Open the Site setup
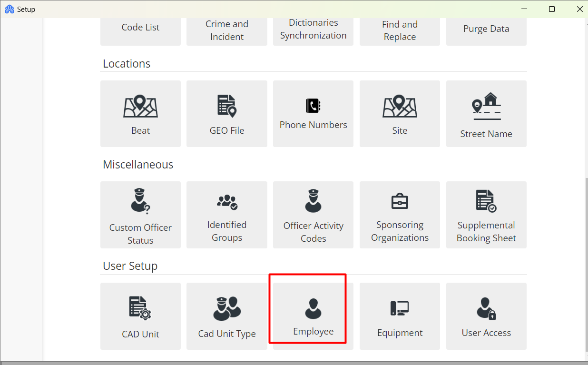 click(x=400, y=114)
